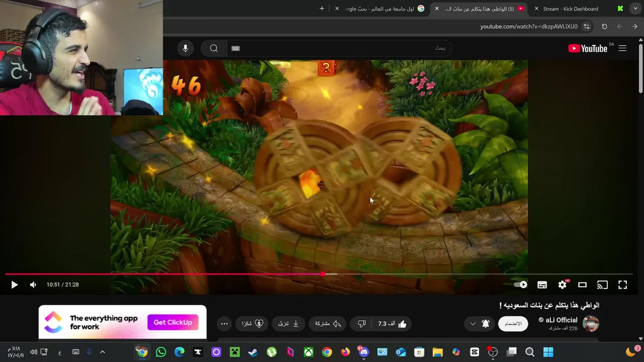This screenshot has height=362, width=644.
Task: Expand the tab search chevron
Action: pyautogui.click(x=635, y=9)
